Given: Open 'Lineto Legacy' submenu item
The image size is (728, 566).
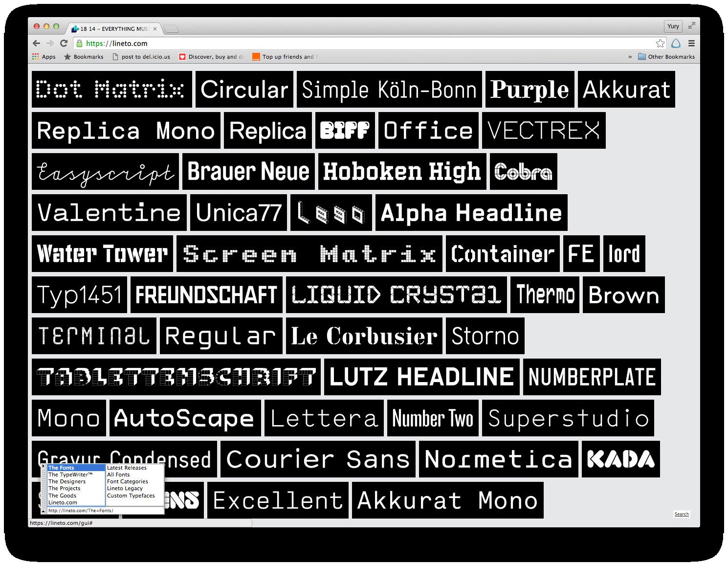Looking at the screenshot, I should point(134,488).
